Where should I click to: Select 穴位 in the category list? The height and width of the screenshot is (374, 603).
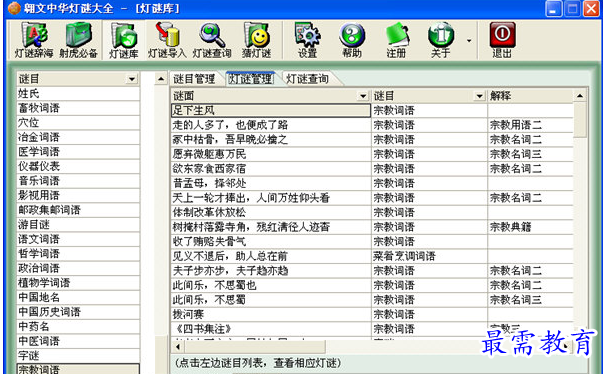pos(78,123)
